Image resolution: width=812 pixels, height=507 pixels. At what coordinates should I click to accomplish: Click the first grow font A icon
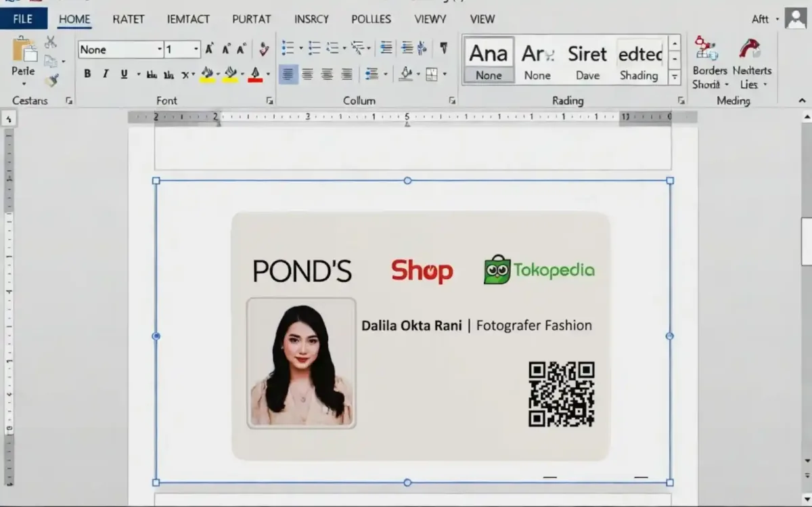(x=210, y=49)
